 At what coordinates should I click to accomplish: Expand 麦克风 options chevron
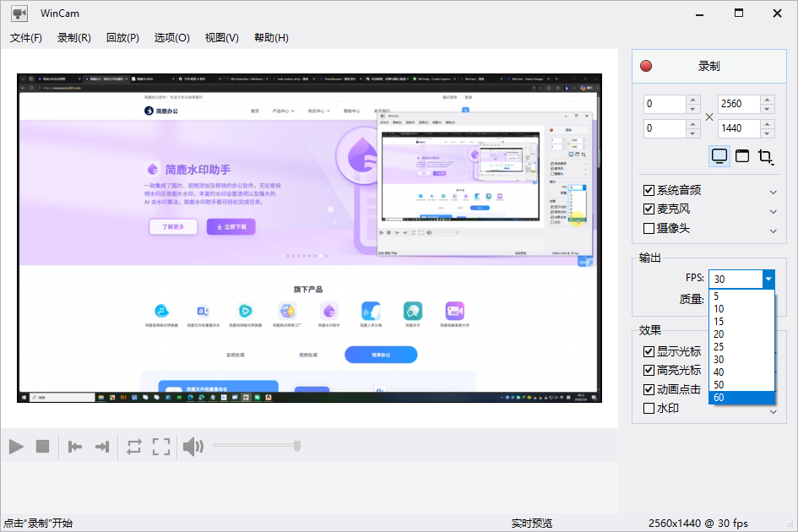coord(773,212)
